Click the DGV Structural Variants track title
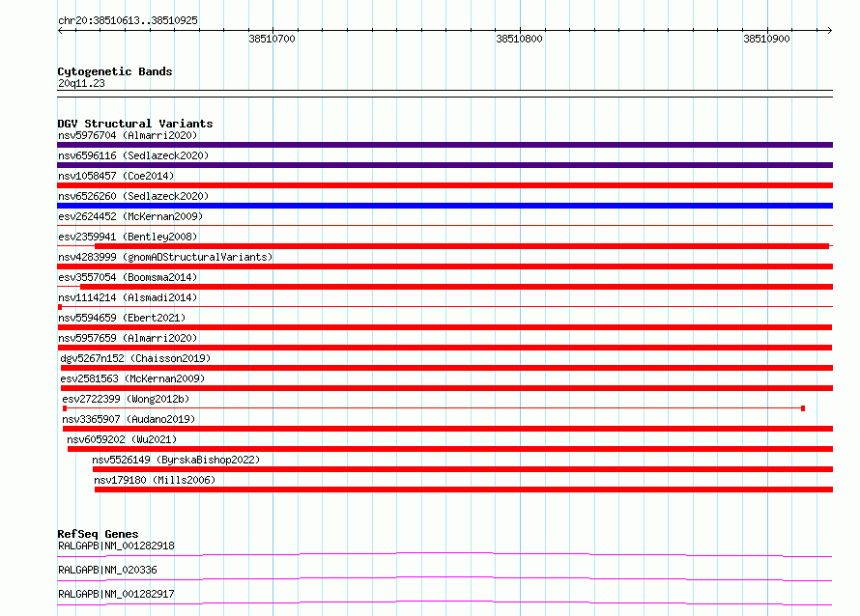Image resolution: width=860 pixels, height=616 pixels. (x=135, y=124)
